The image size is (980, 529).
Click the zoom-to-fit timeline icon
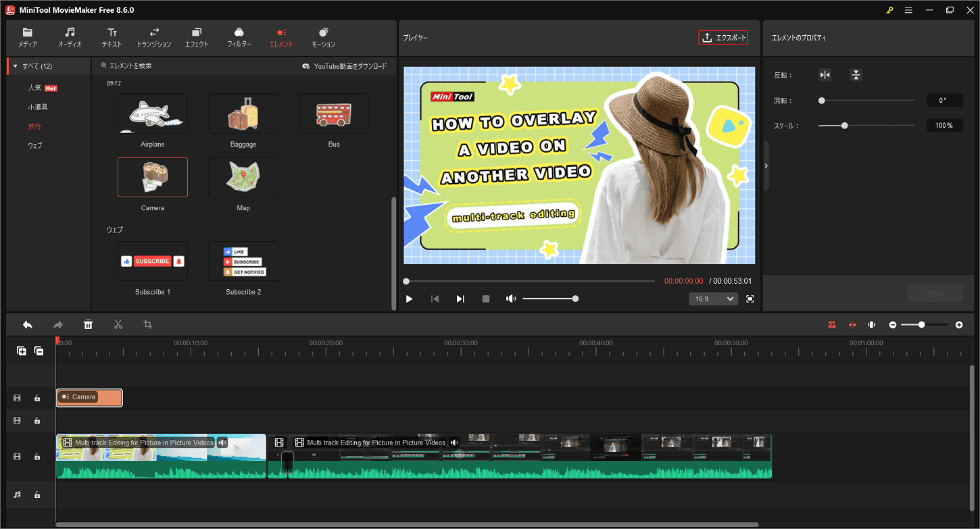tap(831, 325)
